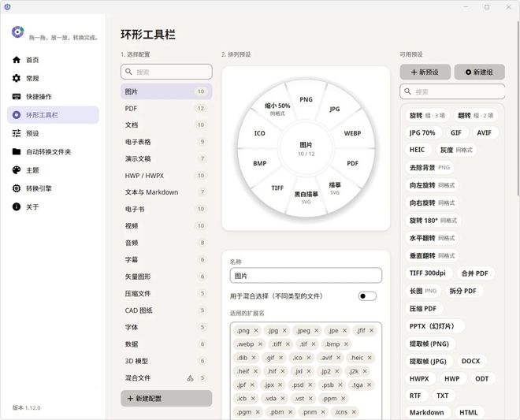Select the 3D 模型 configuration
This screenshot has width=520, height=420.
tap(166, 361)
